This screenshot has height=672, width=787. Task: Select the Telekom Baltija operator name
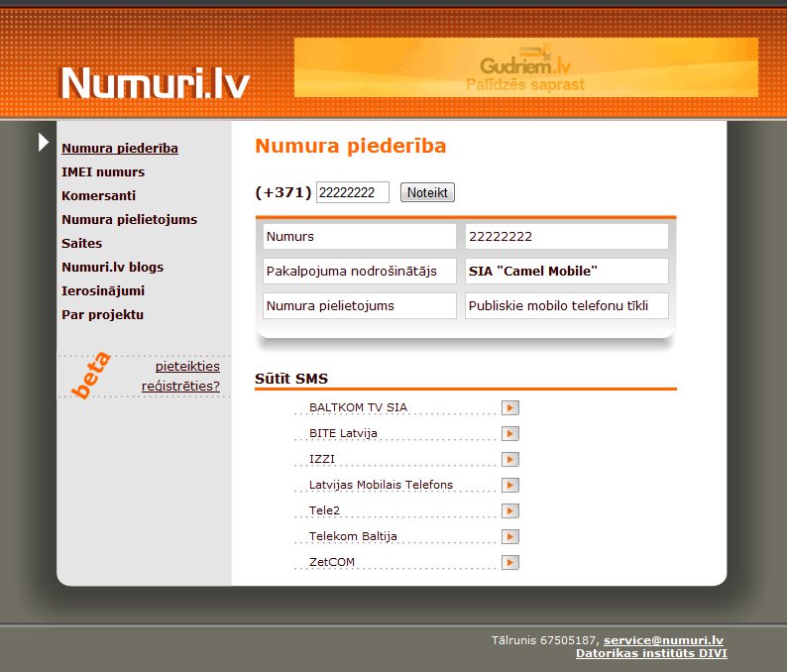(x=353, y=536)
